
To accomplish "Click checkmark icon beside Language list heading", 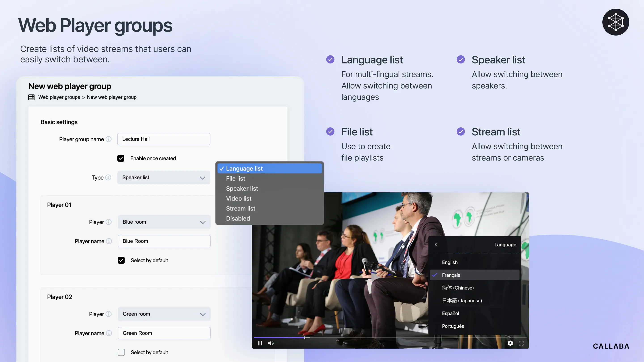I will (x=330, y=59).
